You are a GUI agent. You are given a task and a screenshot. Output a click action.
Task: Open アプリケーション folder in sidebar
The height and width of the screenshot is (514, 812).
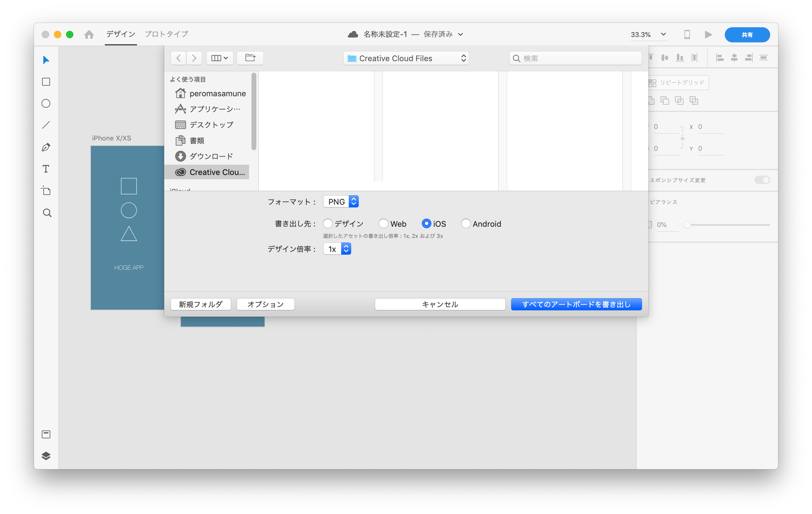pyautogui.click(x=210, y=109)
